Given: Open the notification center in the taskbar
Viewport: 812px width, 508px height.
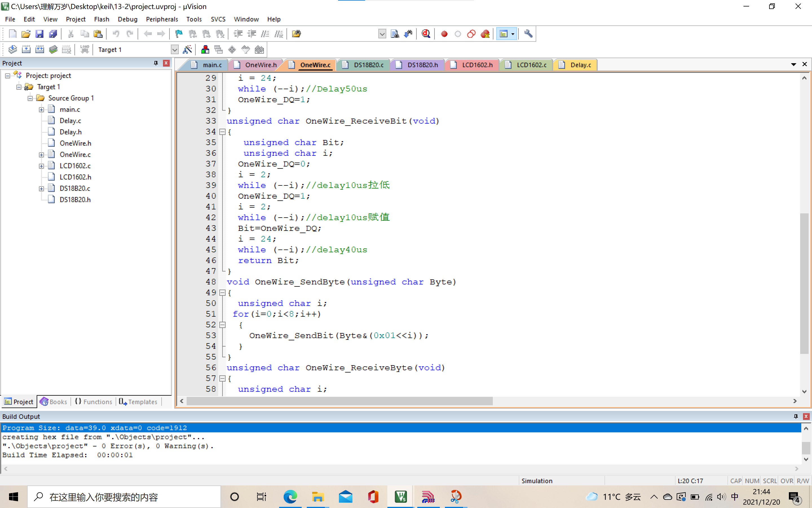Looking at the screenshot, I should tap(795, 497).
